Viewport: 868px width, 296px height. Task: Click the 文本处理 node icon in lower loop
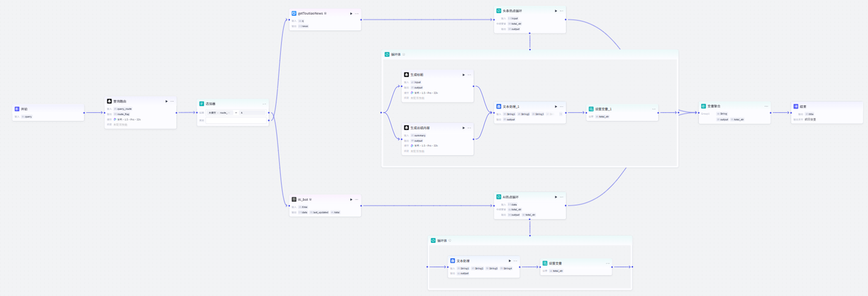pos(453,261)
